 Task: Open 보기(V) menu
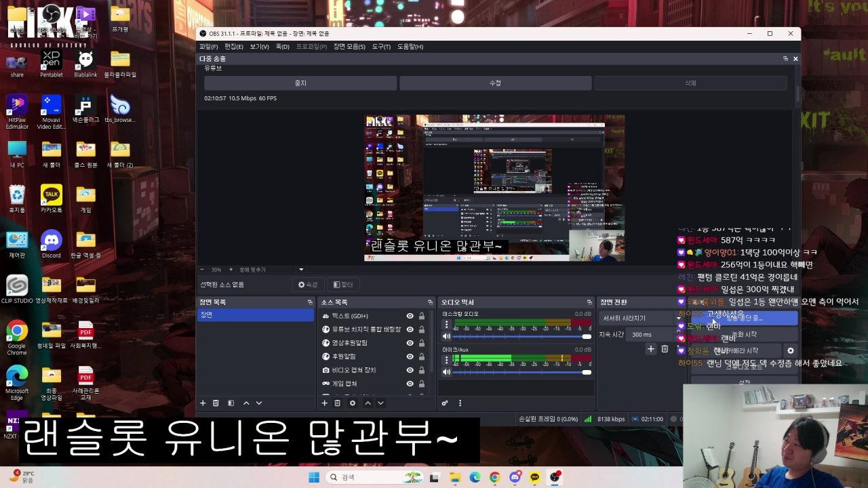259,47
